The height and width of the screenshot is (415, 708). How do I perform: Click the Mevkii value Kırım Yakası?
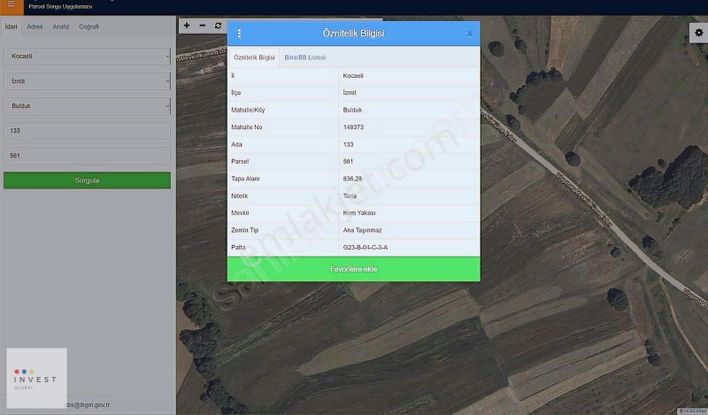pyautogui.click(x=359, y=213)
